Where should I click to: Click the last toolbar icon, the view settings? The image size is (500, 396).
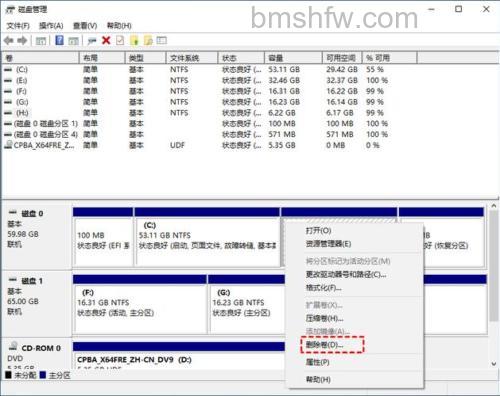point(162,41)
